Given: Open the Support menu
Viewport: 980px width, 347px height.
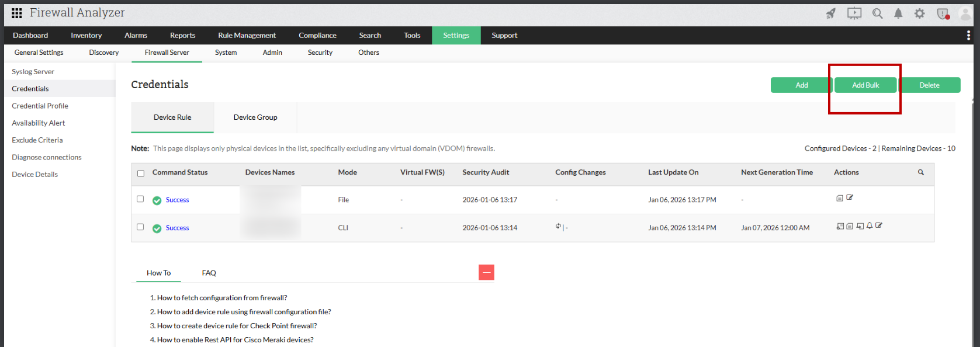Looking at the screenshot, I should coord(504,36).
